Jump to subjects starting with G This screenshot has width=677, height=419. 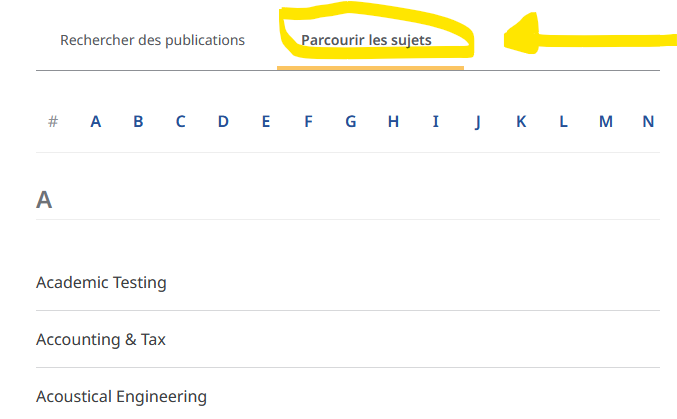point(351,122)
